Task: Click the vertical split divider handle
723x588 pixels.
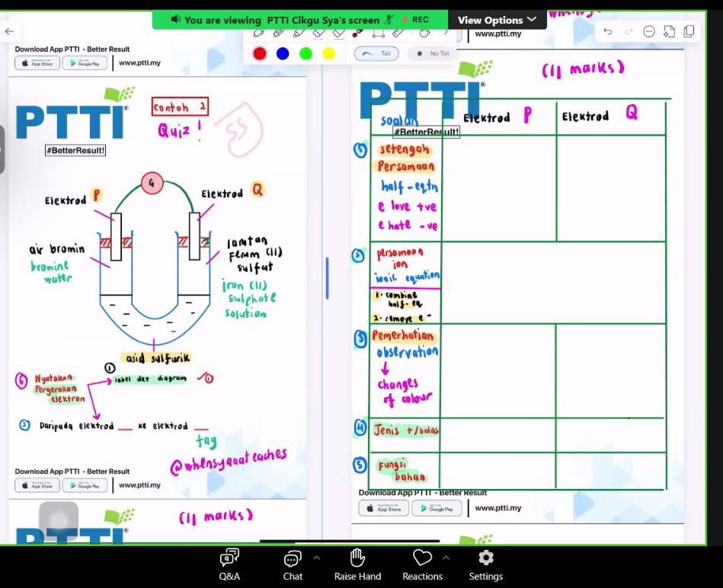Action: tap(328, 278)
